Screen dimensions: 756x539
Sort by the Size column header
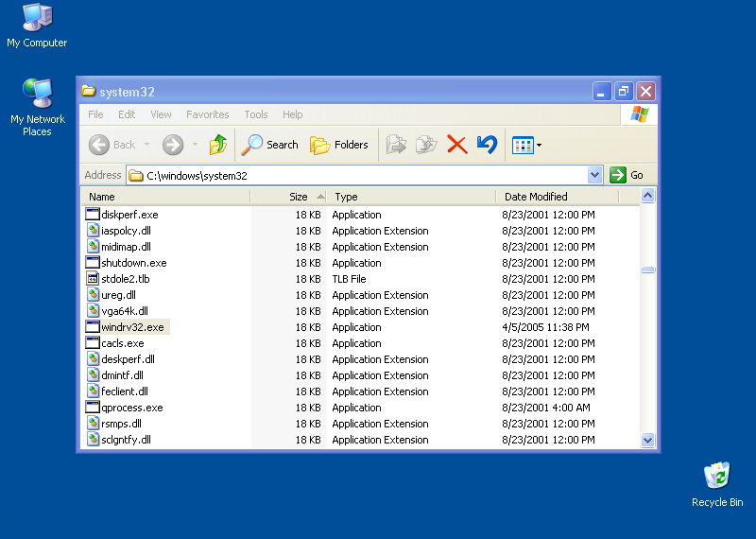pos(288,197)
